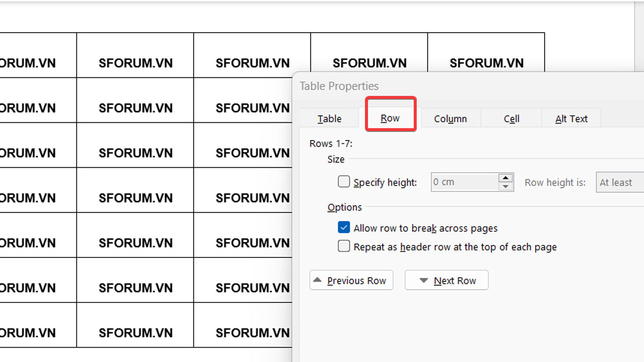Click the Table Properties dialog title
Image resolution: width=644 pixels, height=362 pixels.
(339, 86)
